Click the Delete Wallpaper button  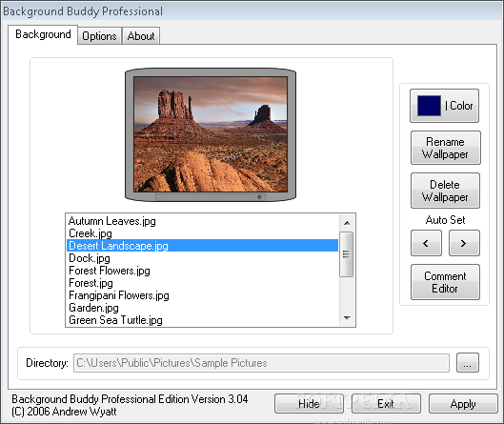(445, 191)
